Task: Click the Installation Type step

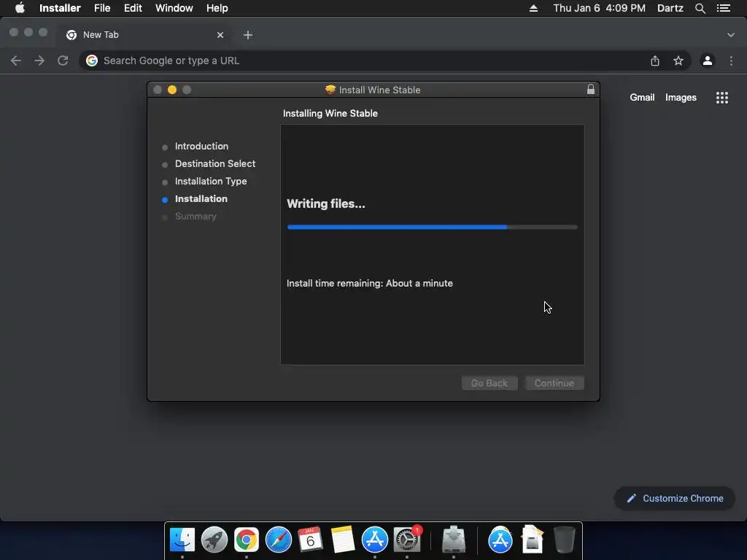Action: [211, 182]
